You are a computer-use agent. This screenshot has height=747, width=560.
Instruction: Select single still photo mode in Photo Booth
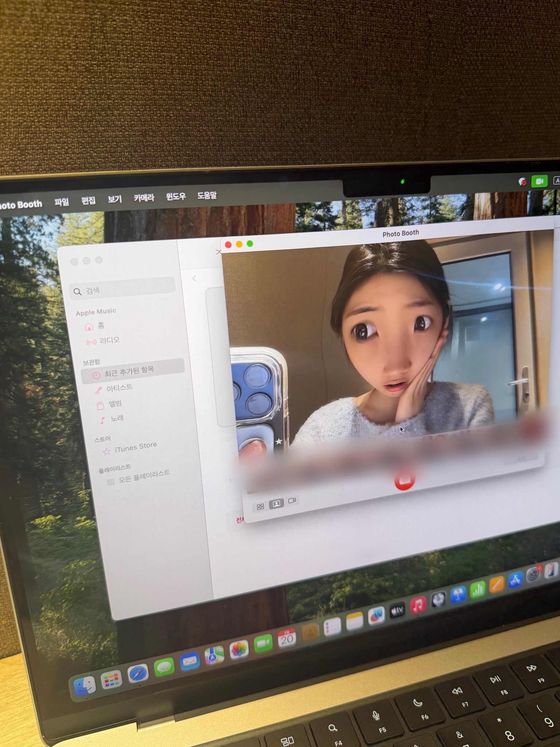point(276,504)
